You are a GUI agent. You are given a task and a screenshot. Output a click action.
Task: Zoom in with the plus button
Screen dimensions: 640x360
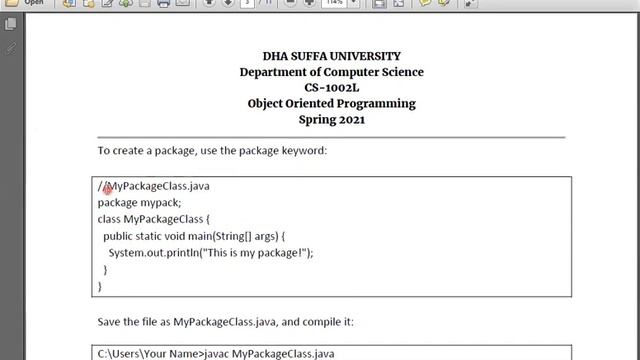click(x=309, y=3)
